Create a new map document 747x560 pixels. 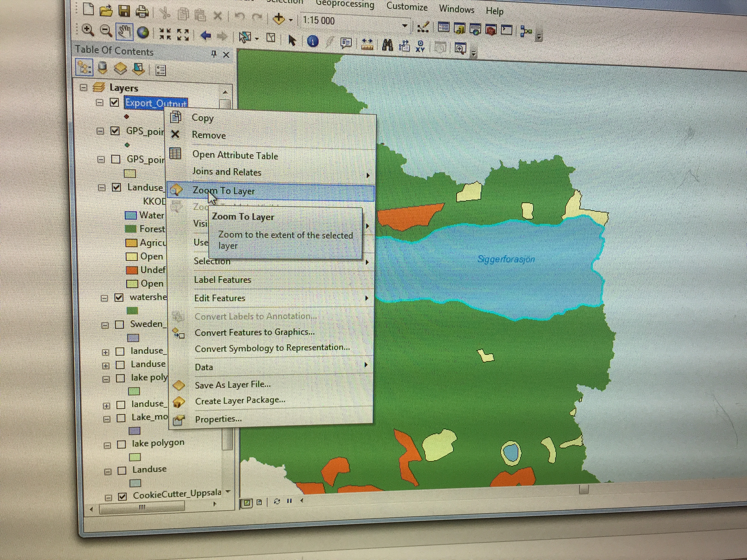coord(88,9)
